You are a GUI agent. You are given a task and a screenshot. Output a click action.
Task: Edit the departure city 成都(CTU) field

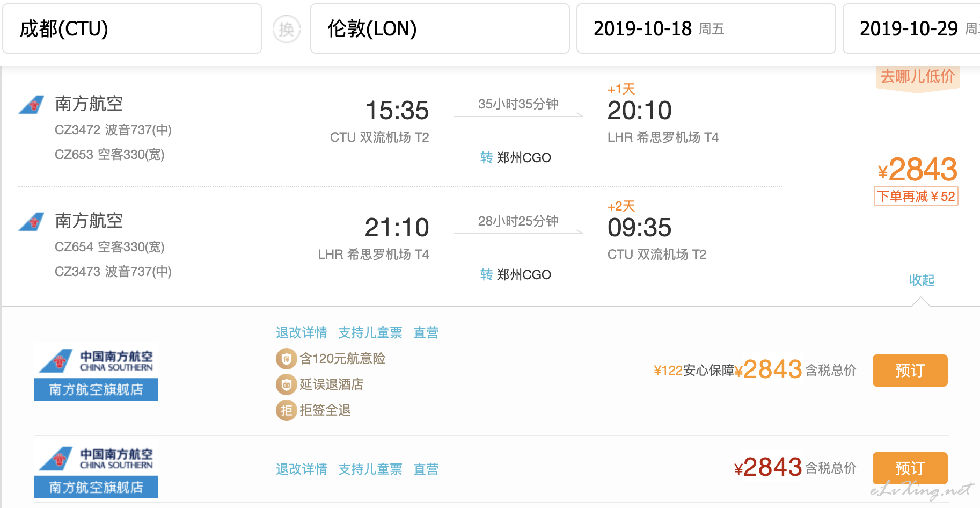(x=132, y=28)
